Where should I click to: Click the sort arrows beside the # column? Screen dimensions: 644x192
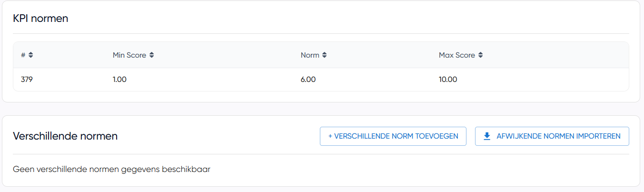30,55
